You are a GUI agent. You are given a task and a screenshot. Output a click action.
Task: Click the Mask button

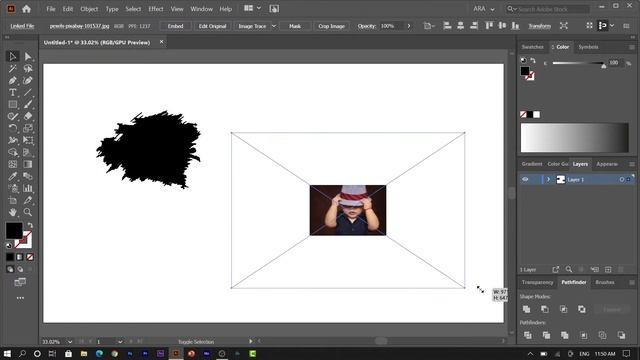[295, 26]
